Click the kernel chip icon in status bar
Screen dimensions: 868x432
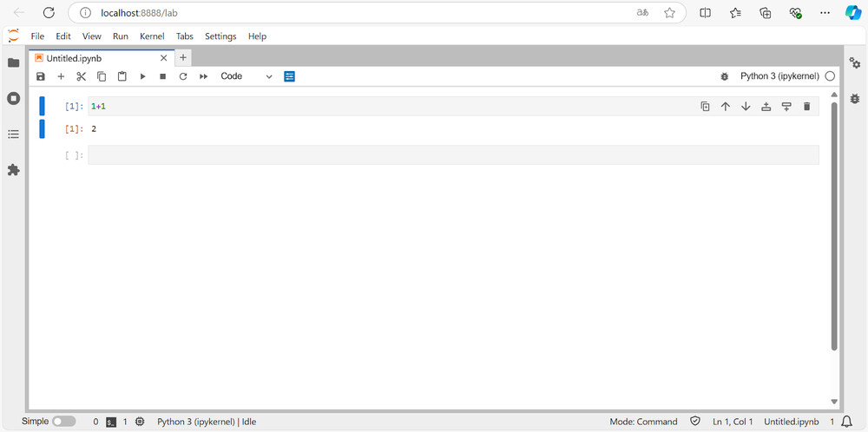pos(140,422)
